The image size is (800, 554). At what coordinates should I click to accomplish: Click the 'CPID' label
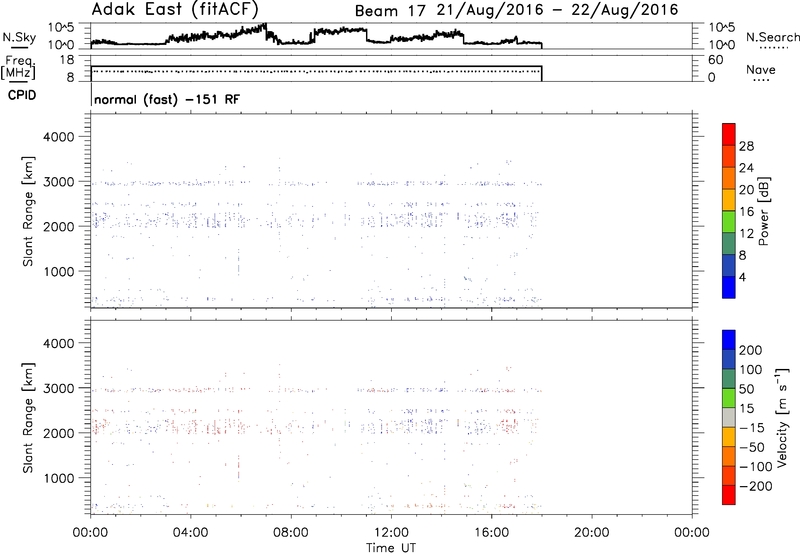[x=22, y=95]
